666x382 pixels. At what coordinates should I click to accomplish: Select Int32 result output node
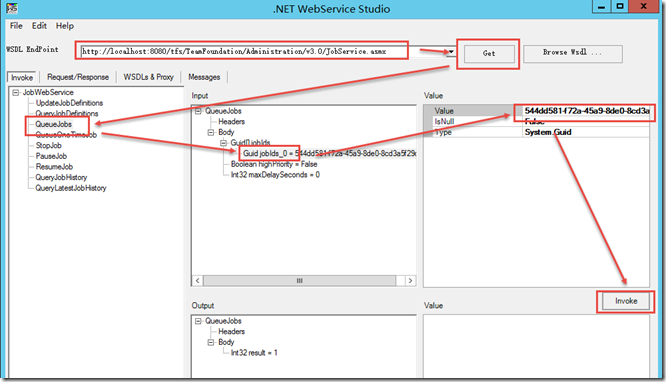(254, 353)
